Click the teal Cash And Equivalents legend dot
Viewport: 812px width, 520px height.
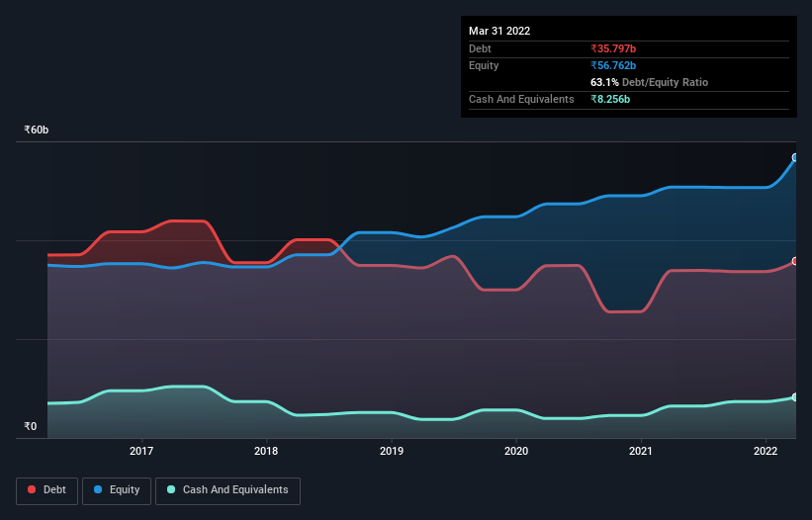171,489
